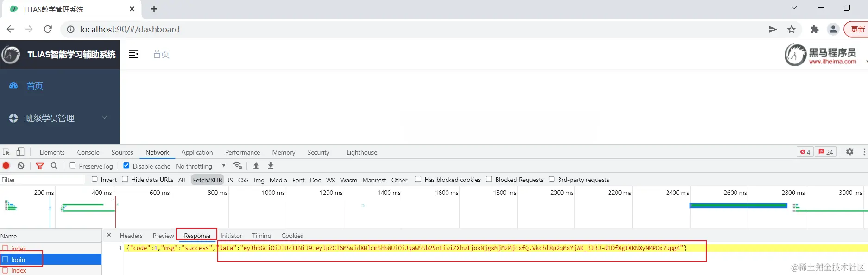
Task: Click export HAR download arrow
Action: [271, 166]
